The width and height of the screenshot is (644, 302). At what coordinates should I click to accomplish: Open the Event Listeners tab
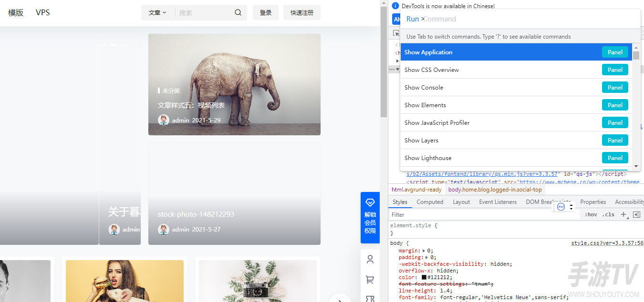pos(498,202)
